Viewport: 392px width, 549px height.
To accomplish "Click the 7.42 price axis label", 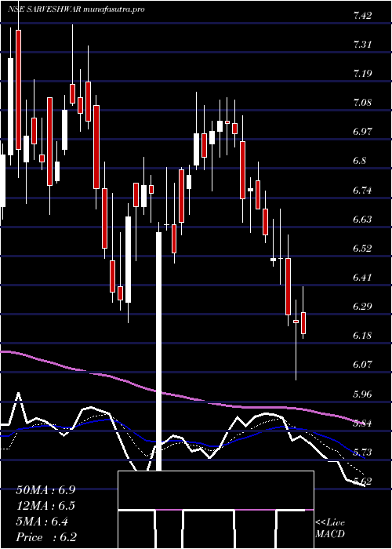I will pos(362,16).
